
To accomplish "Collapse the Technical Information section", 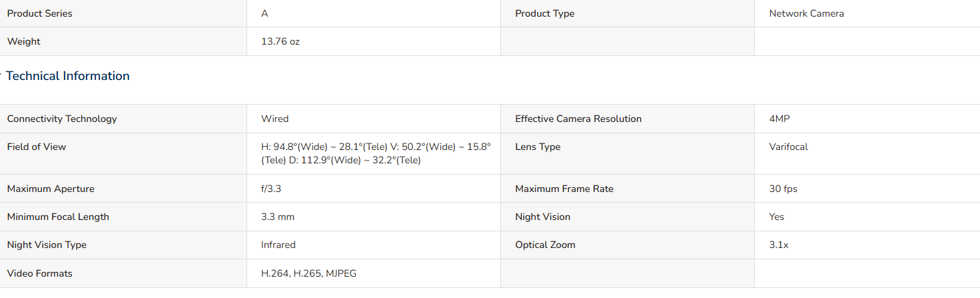I will tap(67, 76).
